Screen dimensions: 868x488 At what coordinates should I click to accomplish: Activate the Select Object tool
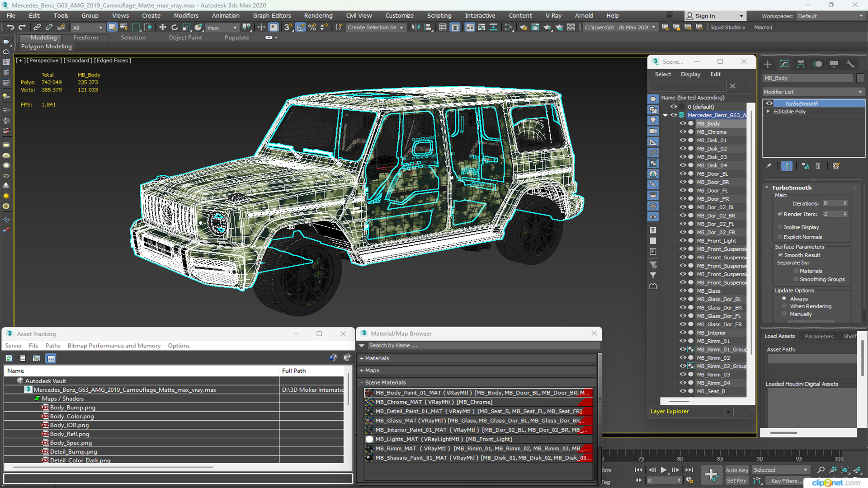(112, 28)
